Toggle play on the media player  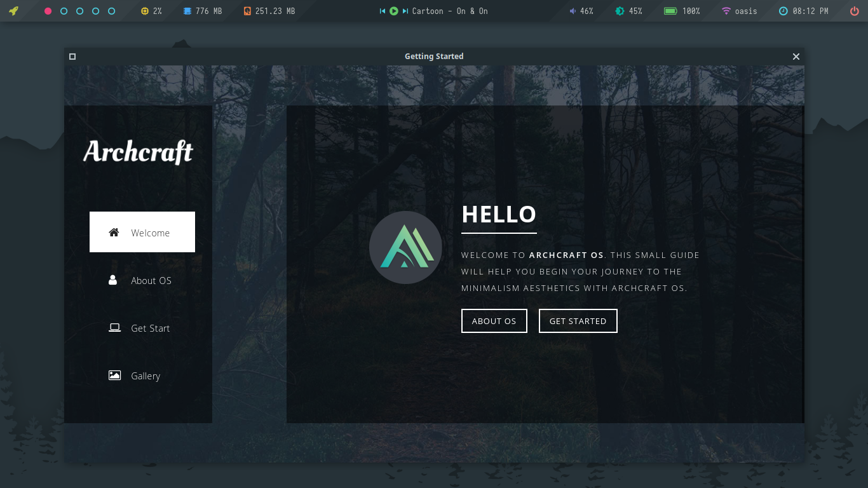tap(394, 11)
